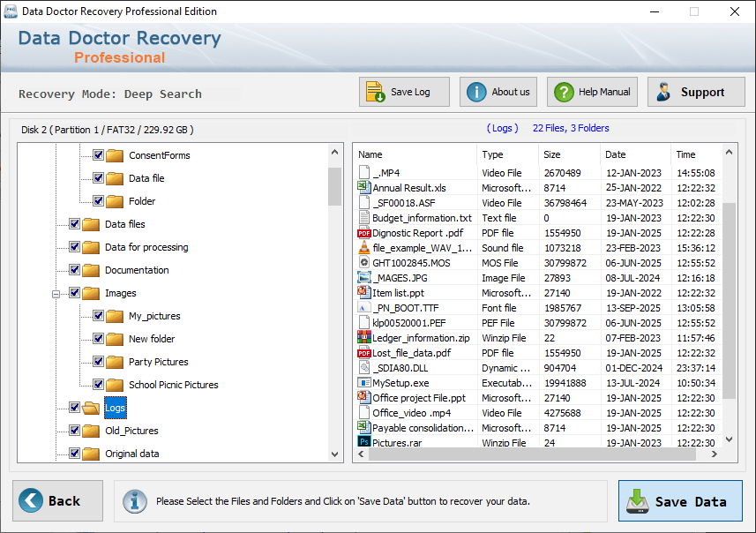Open the About us dialog
The height and width of the screenshot is (533, 756).
point(498,92)
